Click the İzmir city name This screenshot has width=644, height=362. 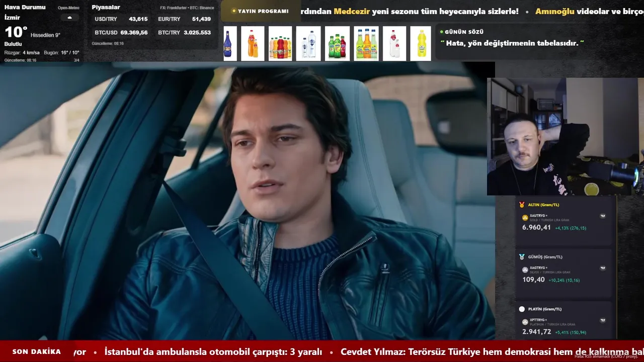13,18
